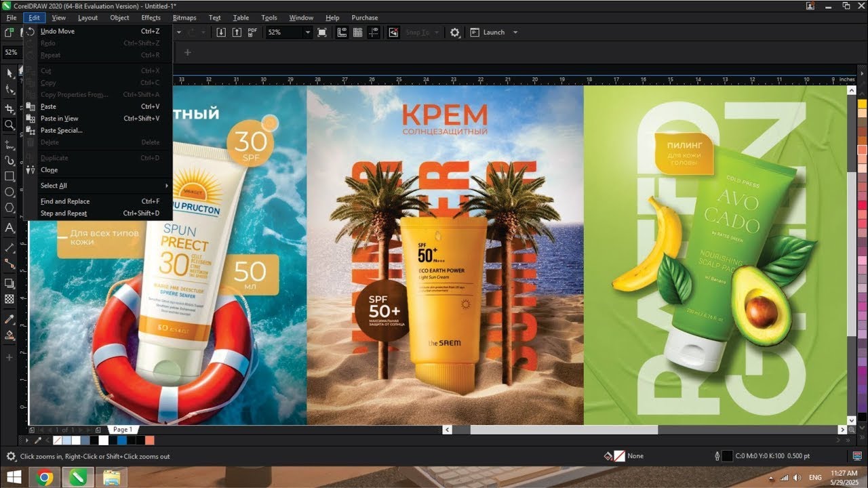Click the outline color box in status bar
This screenshot has width=868, height=488.
727,456
